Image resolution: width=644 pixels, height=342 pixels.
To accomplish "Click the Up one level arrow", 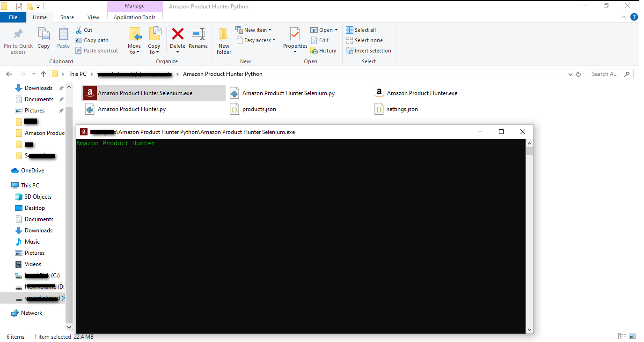I will click(x=44, y=74).
